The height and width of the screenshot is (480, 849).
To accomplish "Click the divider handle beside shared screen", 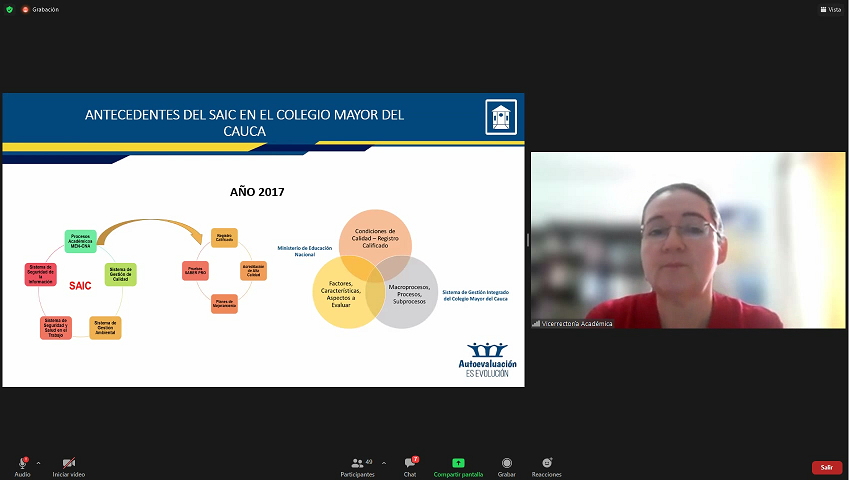I will (x=528, y=240).
